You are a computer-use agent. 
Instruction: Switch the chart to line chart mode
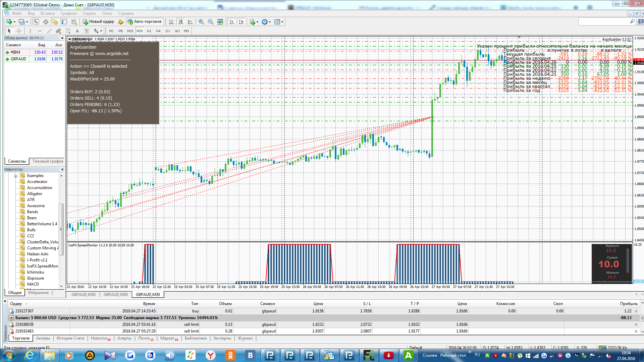(x=190, y=22)
